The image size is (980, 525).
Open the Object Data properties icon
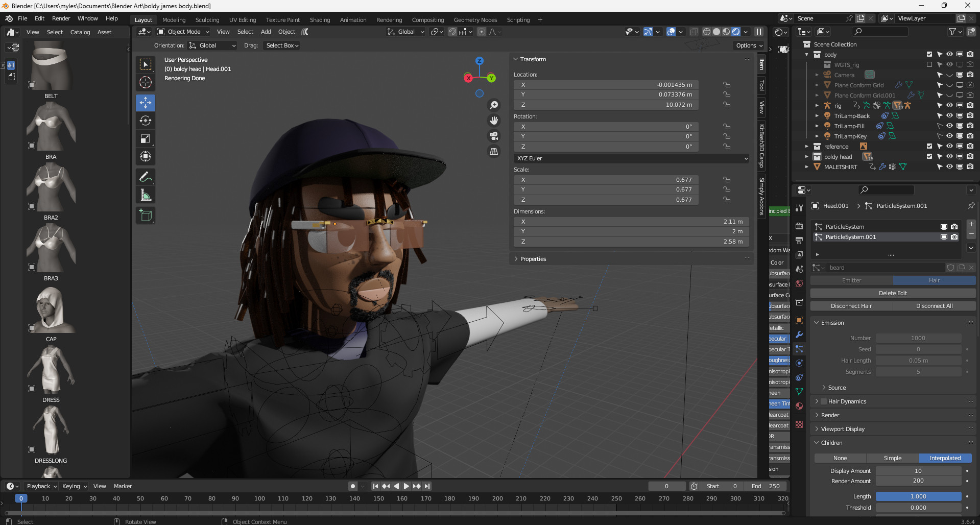[x=799, y=392]
